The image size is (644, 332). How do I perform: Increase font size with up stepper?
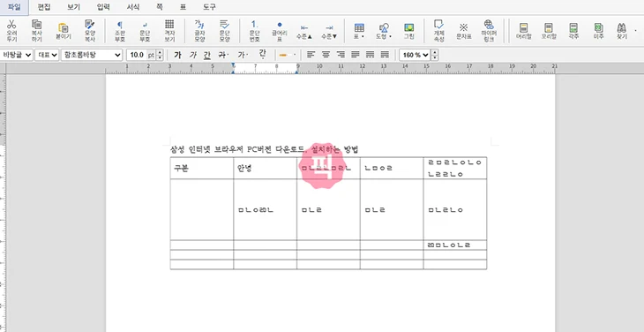(x=160, y=52)
